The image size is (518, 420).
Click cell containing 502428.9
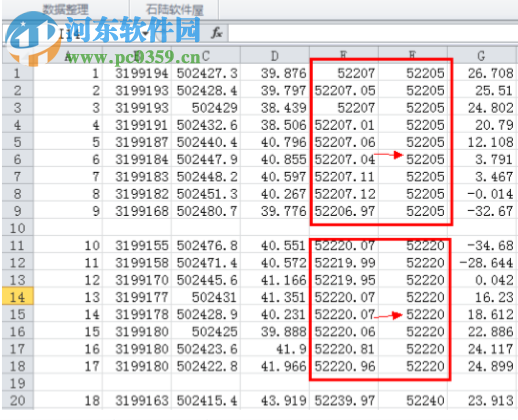pyautogui.click(x=206, y=314)
